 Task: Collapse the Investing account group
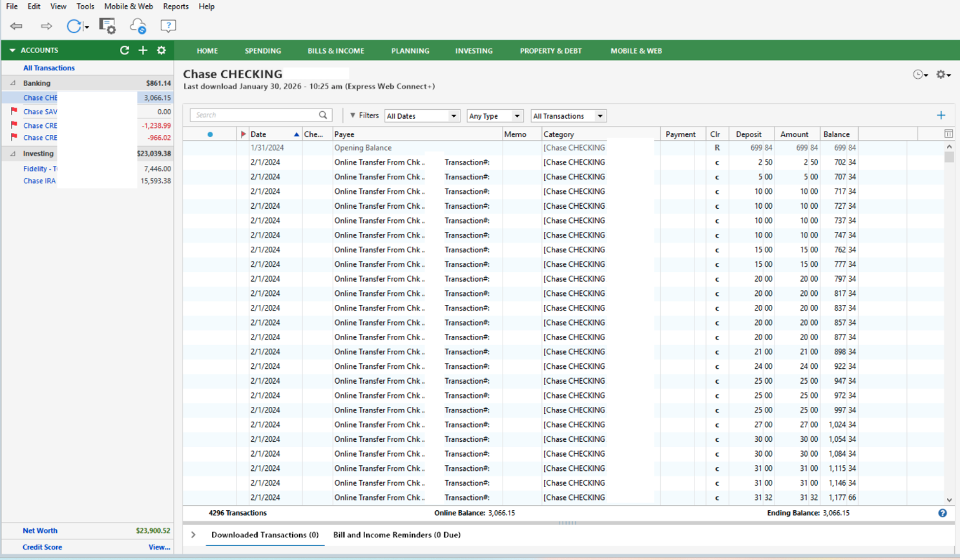pyautogui.click(x=12, y=154)
